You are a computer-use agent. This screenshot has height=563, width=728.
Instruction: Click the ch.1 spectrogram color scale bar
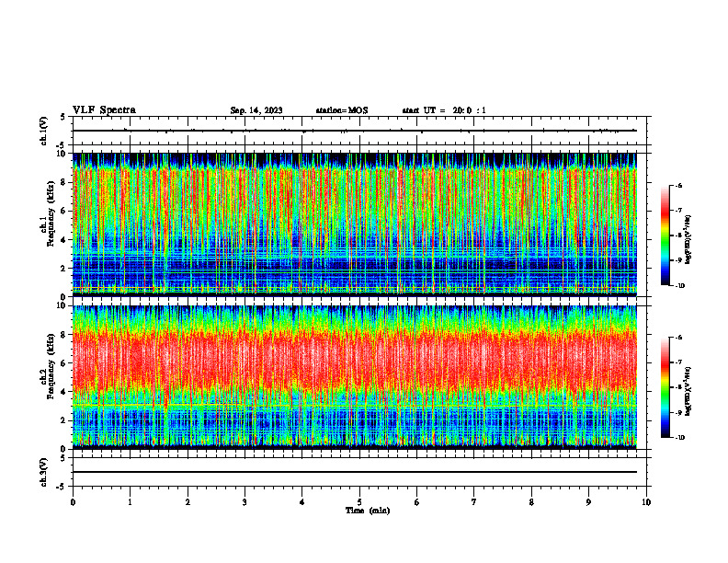[665, 236]
